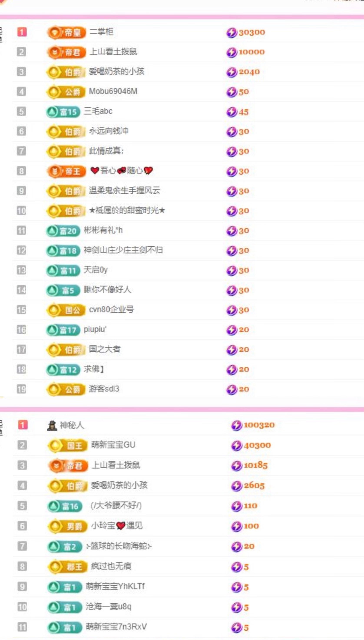
Task: Click the 富2 badge beside 篮球的长吻海蛇
Action: click(x=65, y=547)
